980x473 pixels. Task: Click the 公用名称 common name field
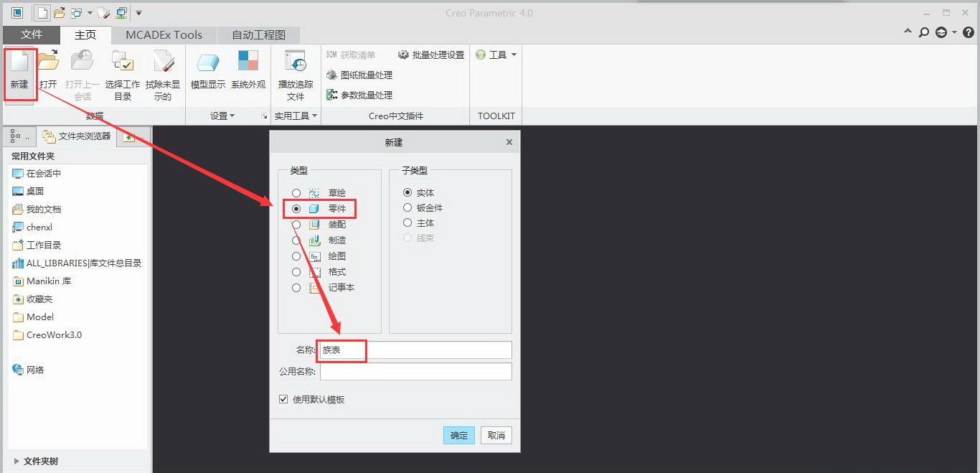416,371
